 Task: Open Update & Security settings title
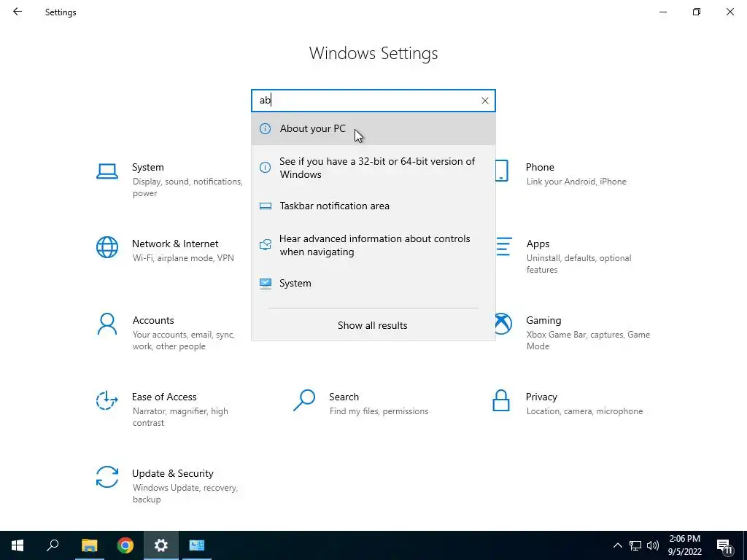pyautogui.click(x=172, y=473)
